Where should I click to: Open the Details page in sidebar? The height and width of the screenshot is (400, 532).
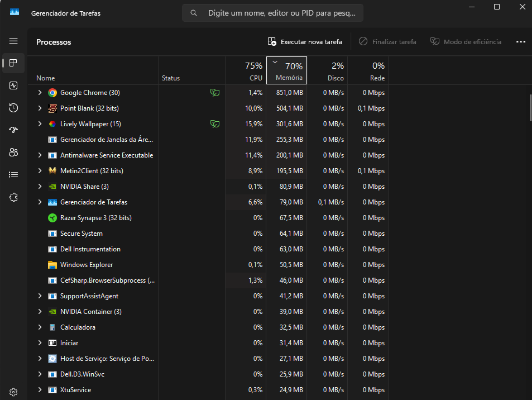(x=13, y=175)
